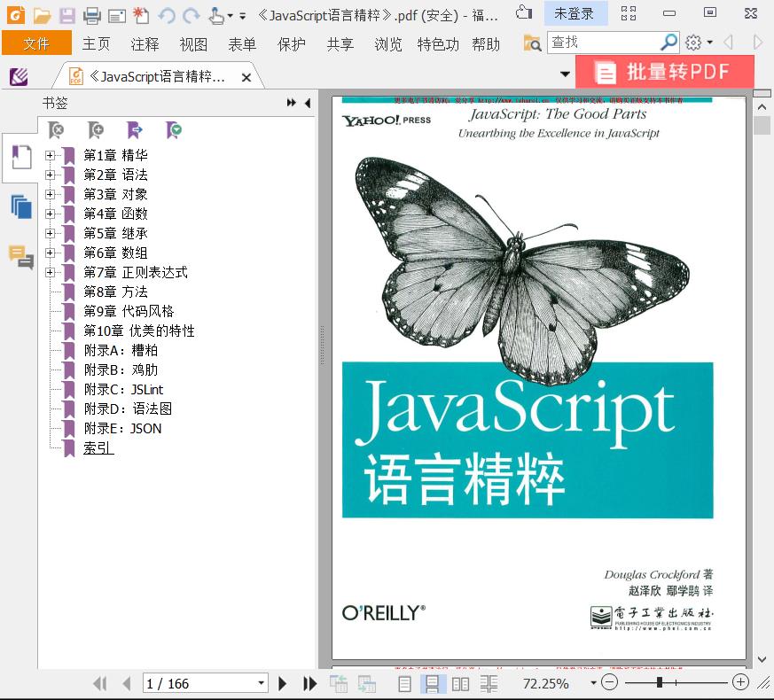Select the hand tool icon in the title bar
The height and width of the screenshot is (700, 774).
(215, 16)
